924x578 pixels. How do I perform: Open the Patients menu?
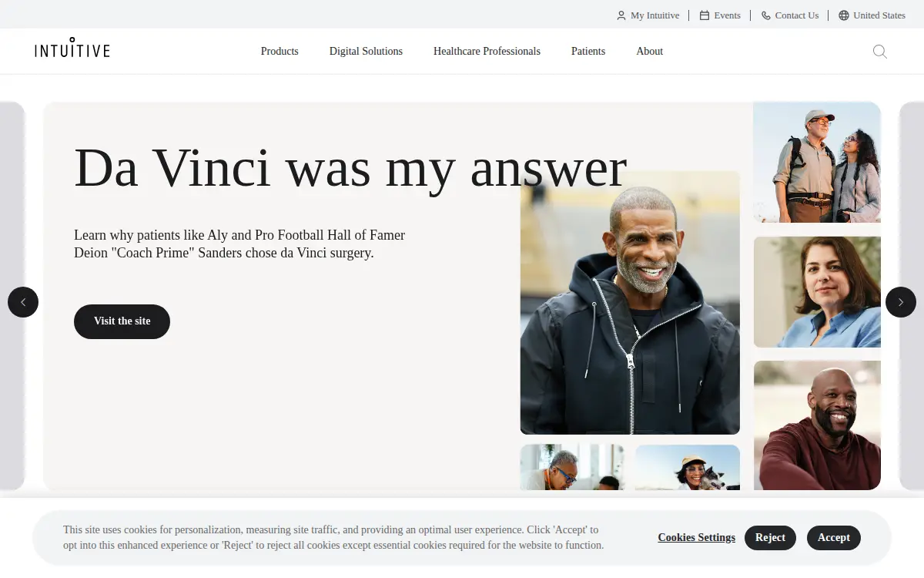[x=588, y=52]
